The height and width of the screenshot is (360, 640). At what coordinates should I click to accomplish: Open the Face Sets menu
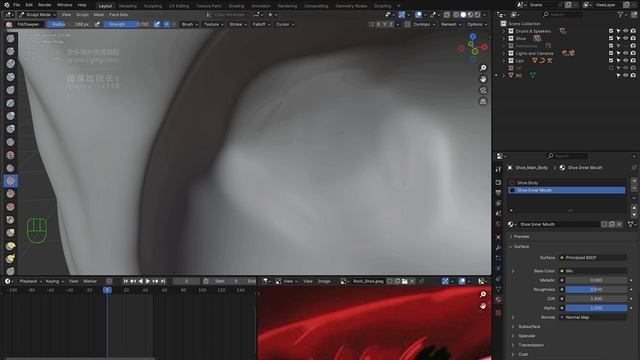coord(118,15)
